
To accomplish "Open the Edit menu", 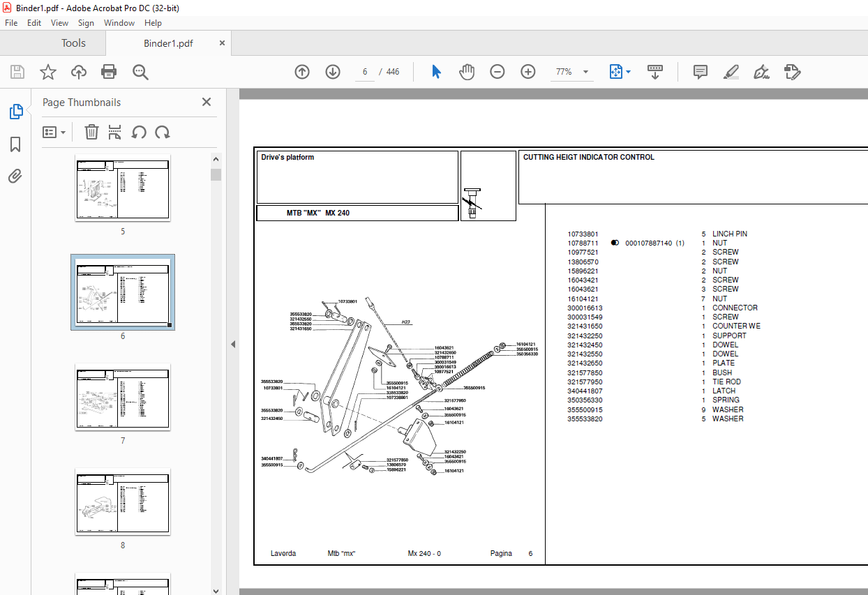I will coord(34,23).
